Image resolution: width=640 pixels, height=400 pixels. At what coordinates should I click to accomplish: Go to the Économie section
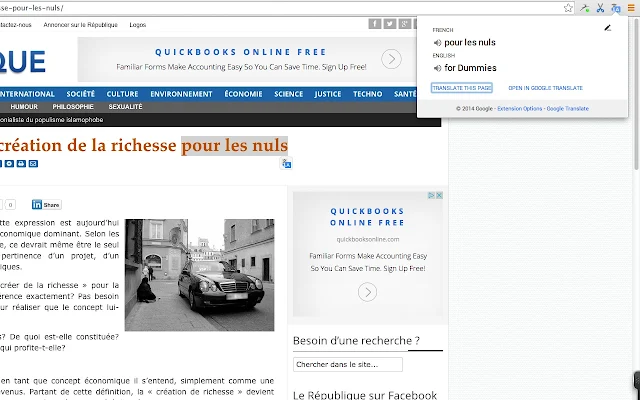243,94
